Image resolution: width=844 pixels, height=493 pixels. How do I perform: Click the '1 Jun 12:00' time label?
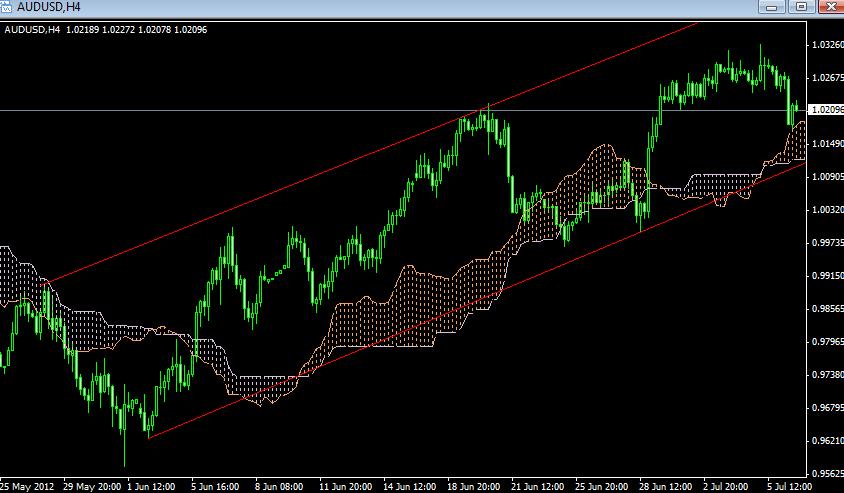click(151, 487)
